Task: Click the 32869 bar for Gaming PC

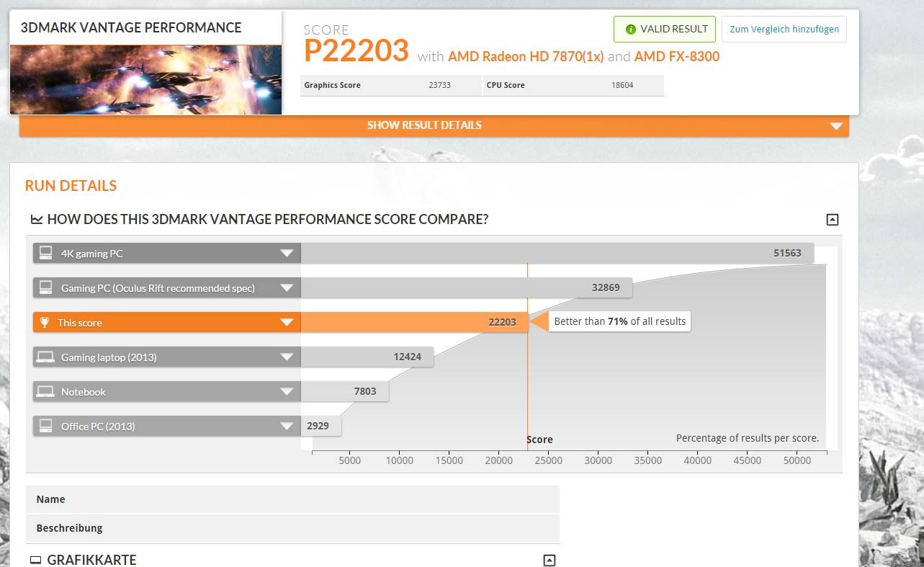Action: click(467, 288)
